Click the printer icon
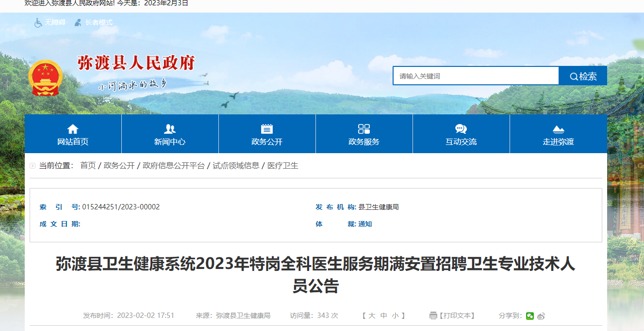644x331 pixels. (433, 316)
